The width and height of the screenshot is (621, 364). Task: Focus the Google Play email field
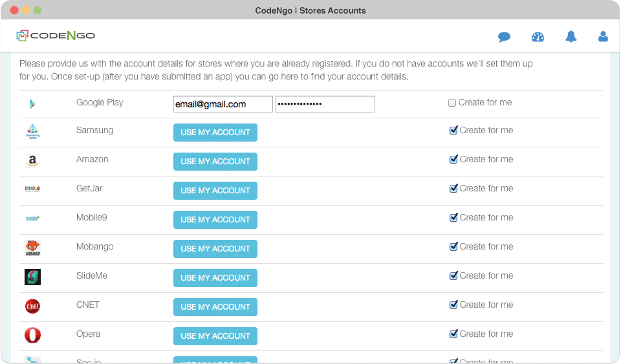pos(223,104)
